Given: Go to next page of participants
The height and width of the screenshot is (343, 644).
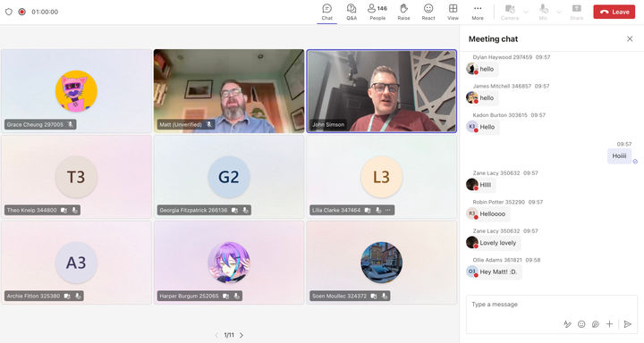Looking at the screenshot, I should 241,335.
